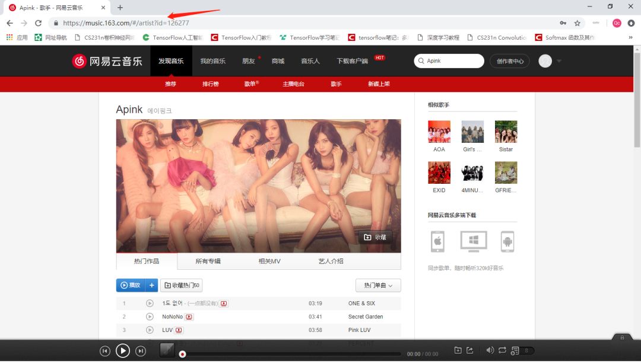Image resolution: width=641 pixels, height=364 pixels.
Task: Click the Android download icon
Action: tap(507, 241)
